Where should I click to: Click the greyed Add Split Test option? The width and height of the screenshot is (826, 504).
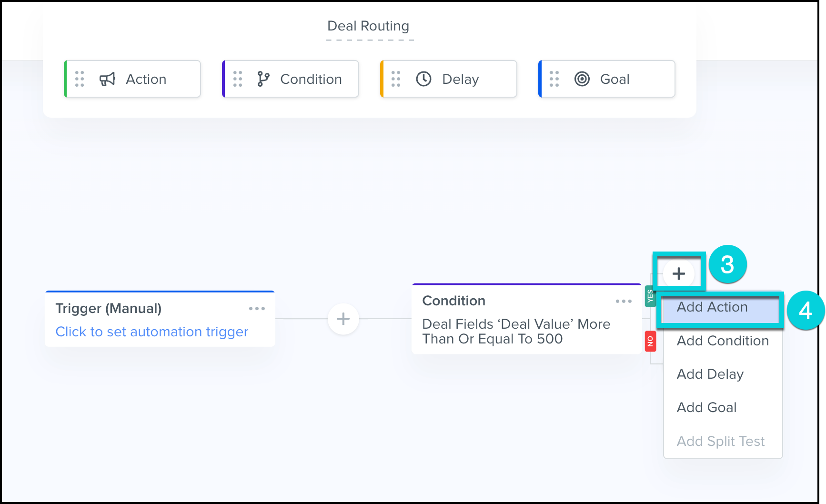point(720,441)
